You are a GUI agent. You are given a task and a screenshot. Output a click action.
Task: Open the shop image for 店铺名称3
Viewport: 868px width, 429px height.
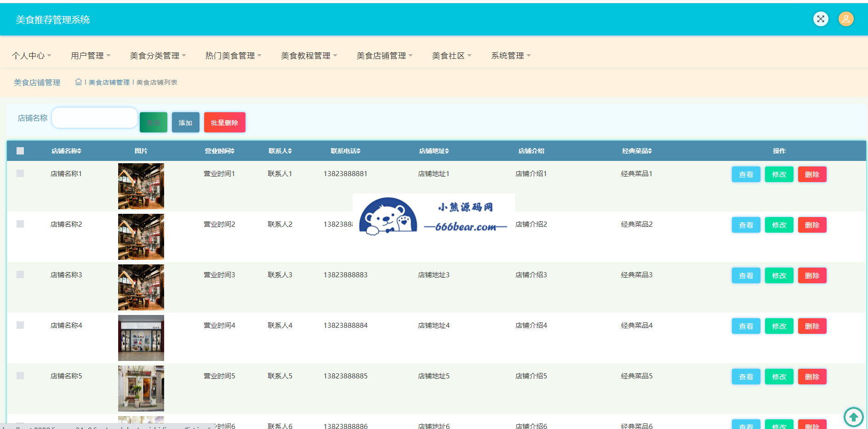pyautogui.click(x=141, y=287)
